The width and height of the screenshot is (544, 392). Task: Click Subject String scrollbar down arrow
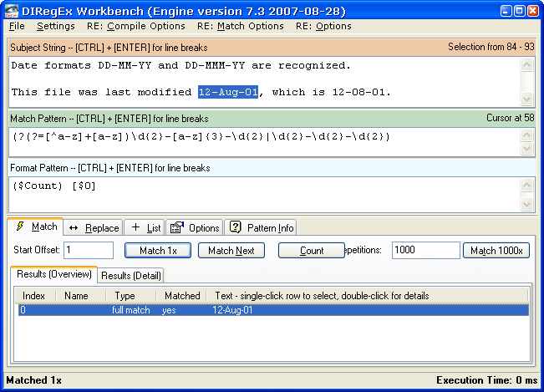click(x=527, y=104)
